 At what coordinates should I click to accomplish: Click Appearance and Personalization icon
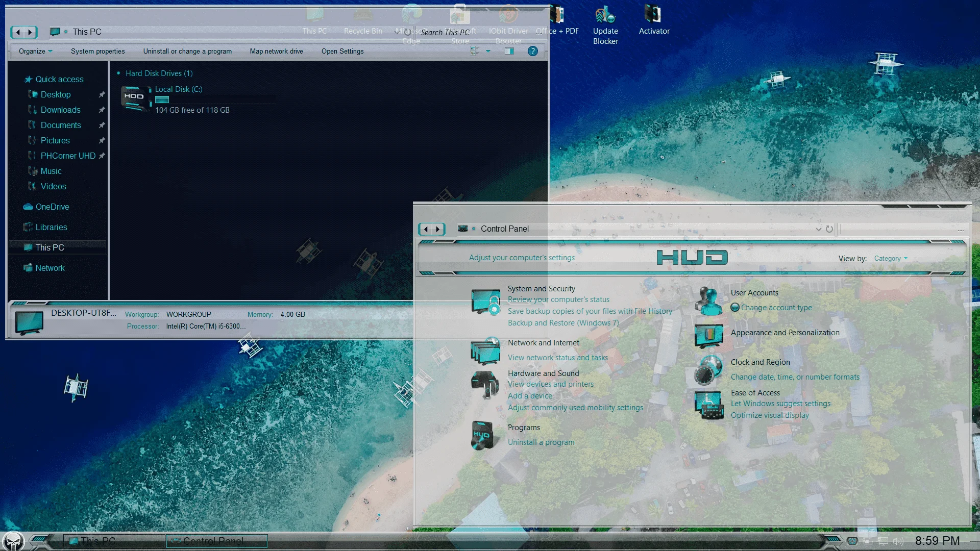coord(708,336)
